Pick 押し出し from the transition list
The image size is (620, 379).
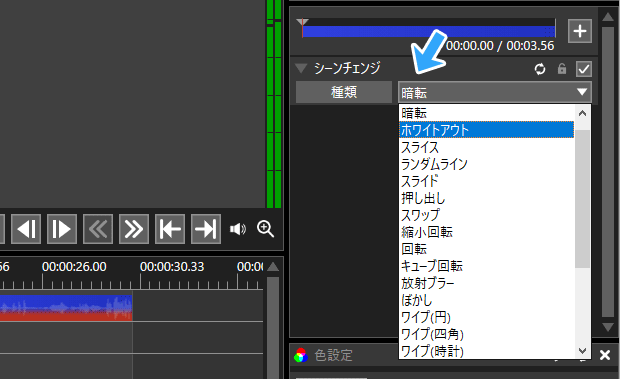click(x=486, y=198)
